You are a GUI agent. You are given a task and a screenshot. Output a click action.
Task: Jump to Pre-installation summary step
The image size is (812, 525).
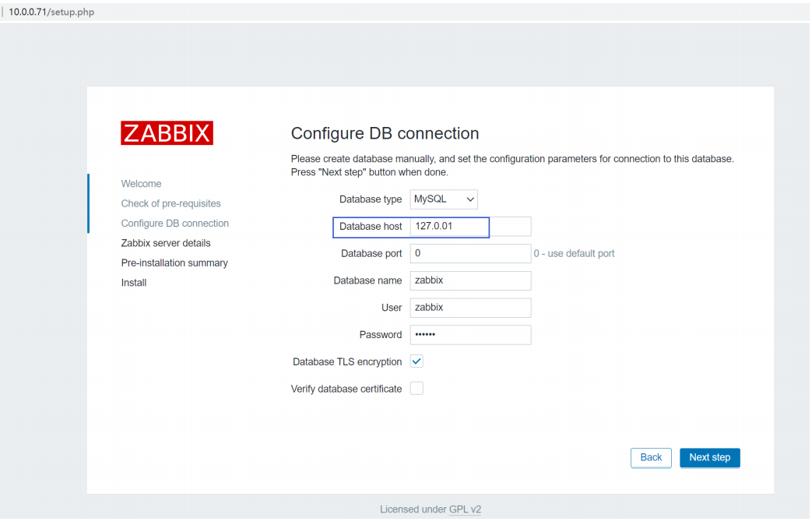[174, 262]
